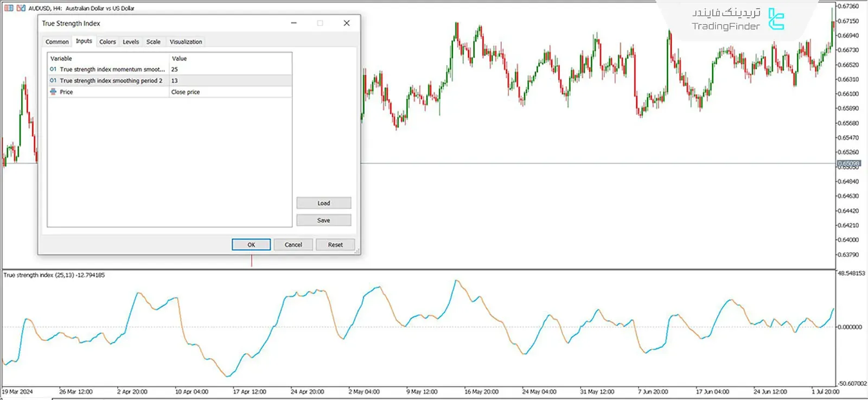Viewport: 868px width, 400px height.
Task: Click the momentum smoothing row integer icon
Action: [53, 69]
